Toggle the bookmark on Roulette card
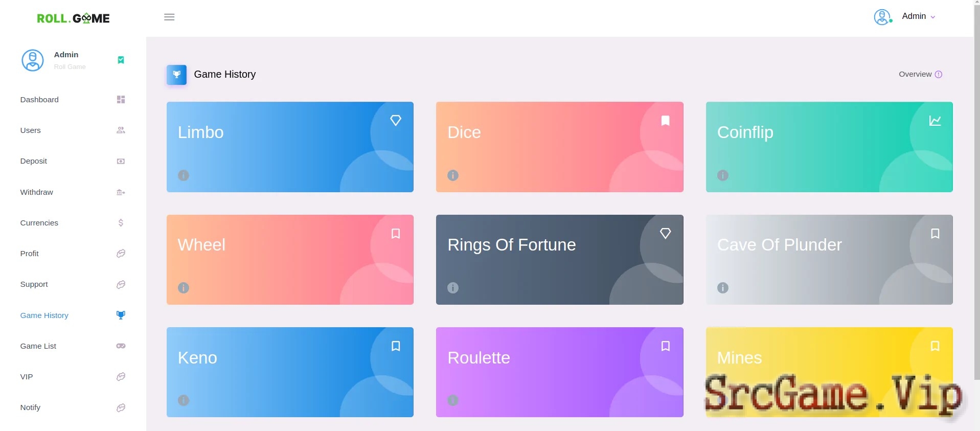Image resolution: width=980 pixels, height=431 pixels. tap(665, 346)
